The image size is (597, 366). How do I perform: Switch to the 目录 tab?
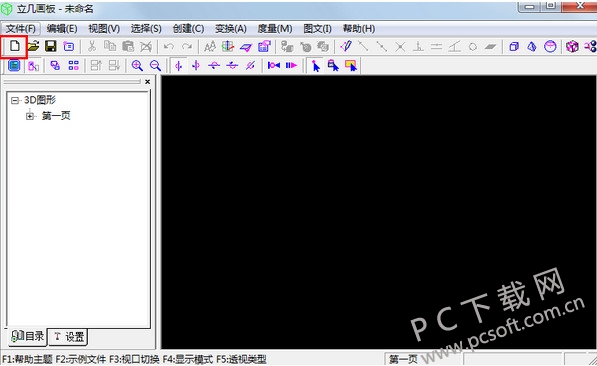coord(27,337)
